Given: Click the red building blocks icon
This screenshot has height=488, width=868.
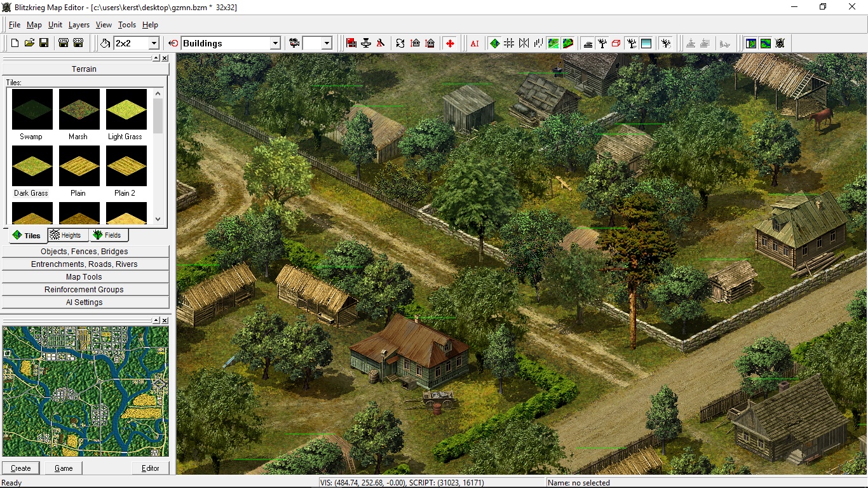Looking at the screenshot, I should [351, 43].
